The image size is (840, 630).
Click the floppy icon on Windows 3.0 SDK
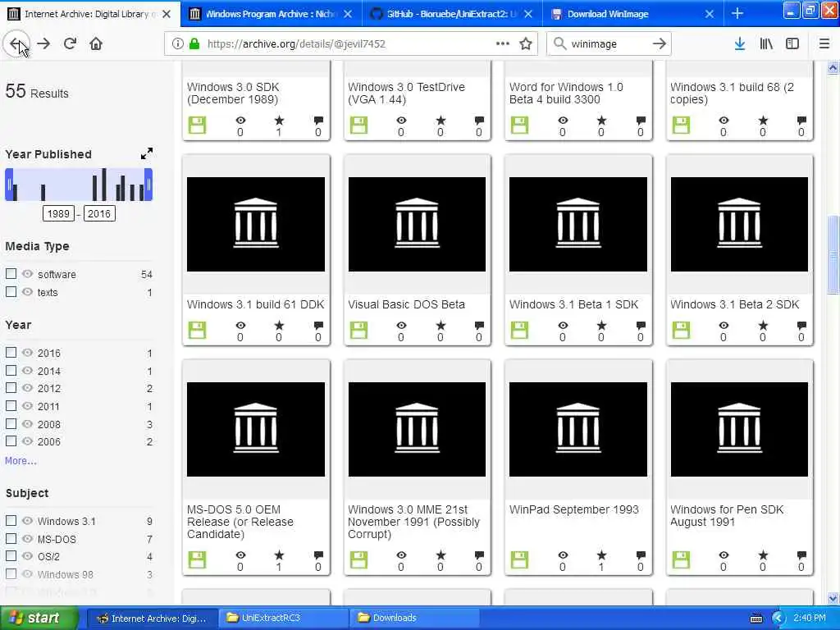[197, 125]
